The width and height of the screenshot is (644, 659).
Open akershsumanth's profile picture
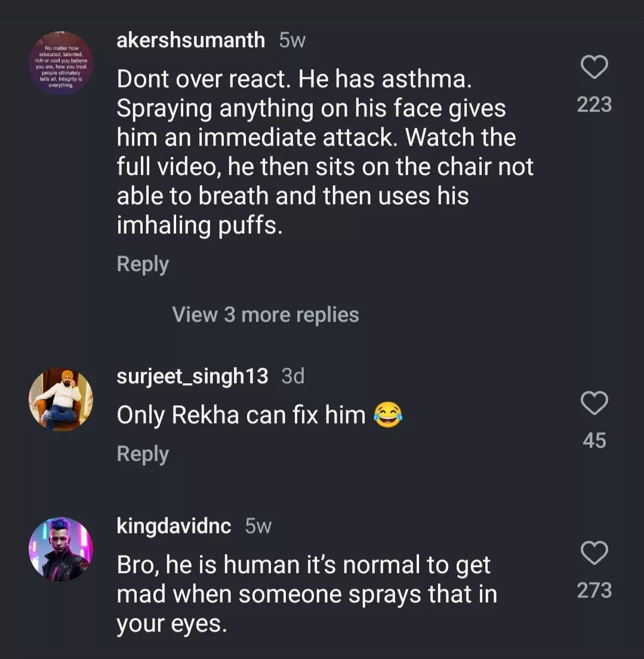pos(61,63)
